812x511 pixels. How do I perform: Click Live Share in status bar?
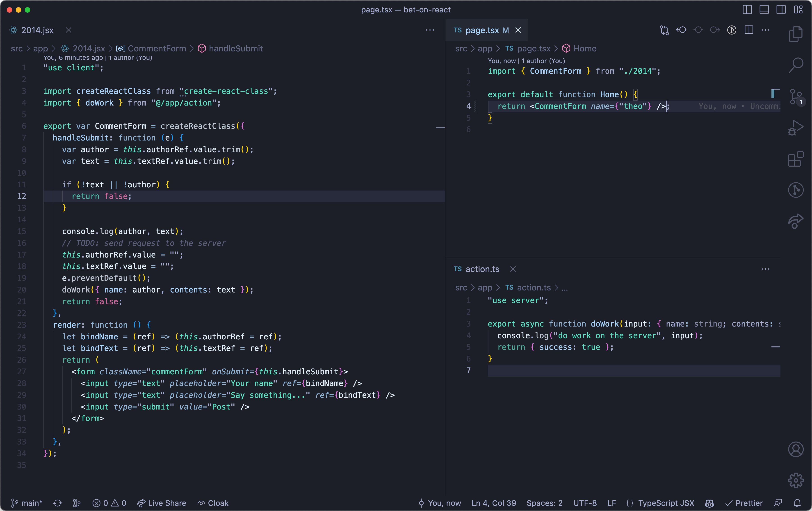[x=162, y=503]
